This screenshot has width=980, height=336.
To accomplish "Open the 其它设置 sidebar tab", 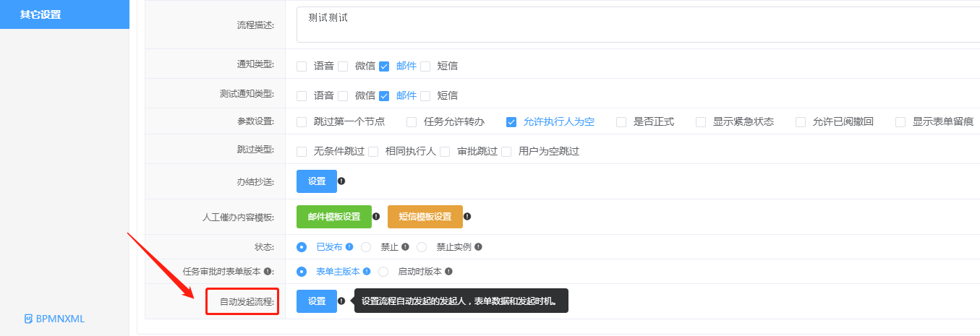I will (41, 14).
